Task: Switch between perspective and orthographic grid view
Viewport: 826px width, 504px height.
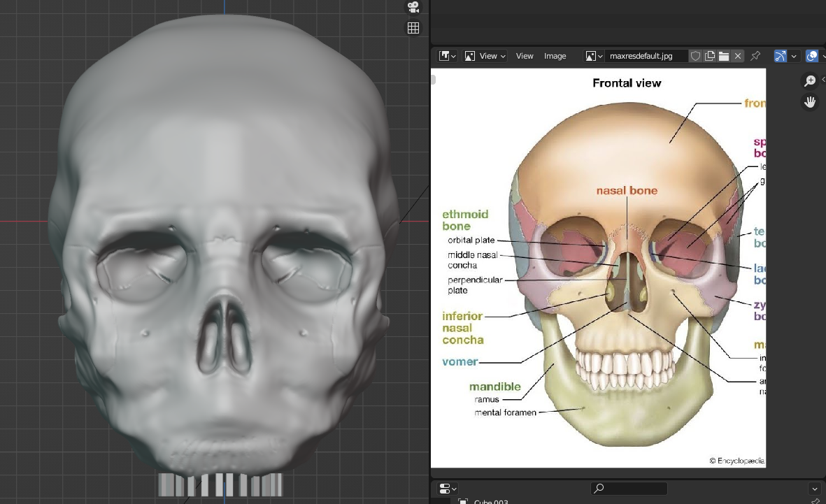Action: (413, 28)
